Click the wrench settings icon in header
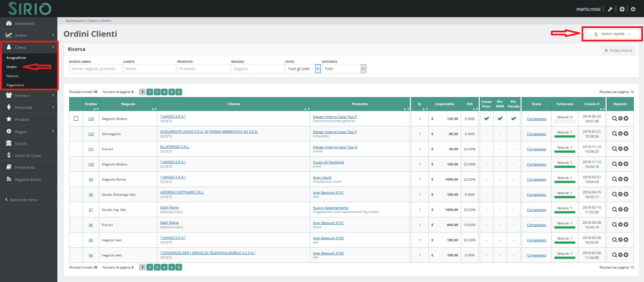Viewport: 644px width, 282px height. (x=610, y=9)
